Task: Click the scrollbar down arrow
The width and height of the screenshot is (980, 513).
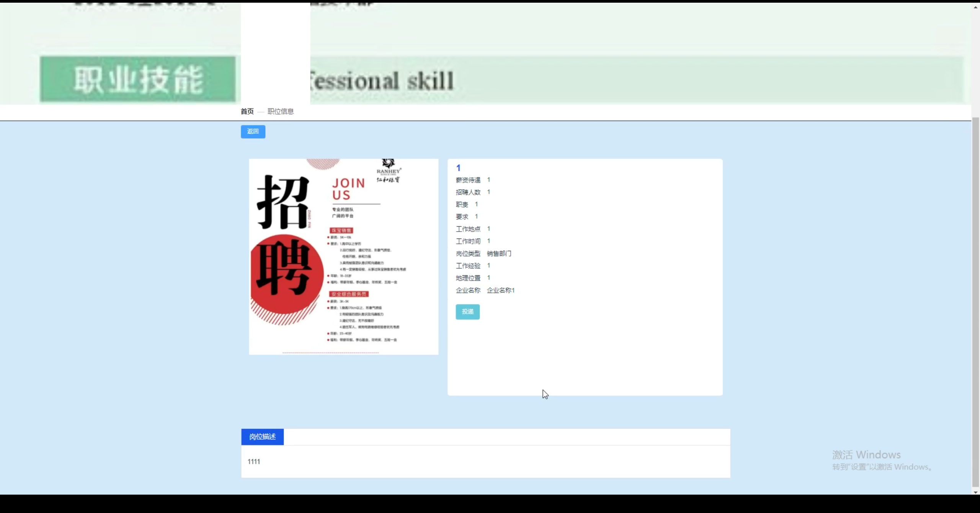Action: (975, 492)
